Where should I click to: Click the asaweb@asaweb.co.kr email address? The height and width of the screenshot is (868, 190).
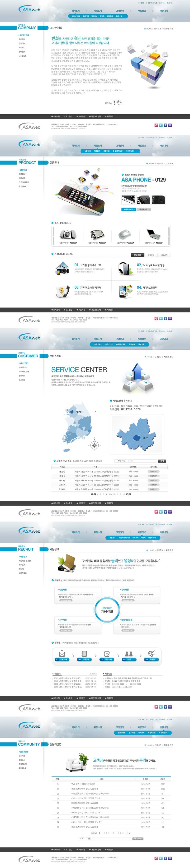pyautogui.click(x=122, y=687)
